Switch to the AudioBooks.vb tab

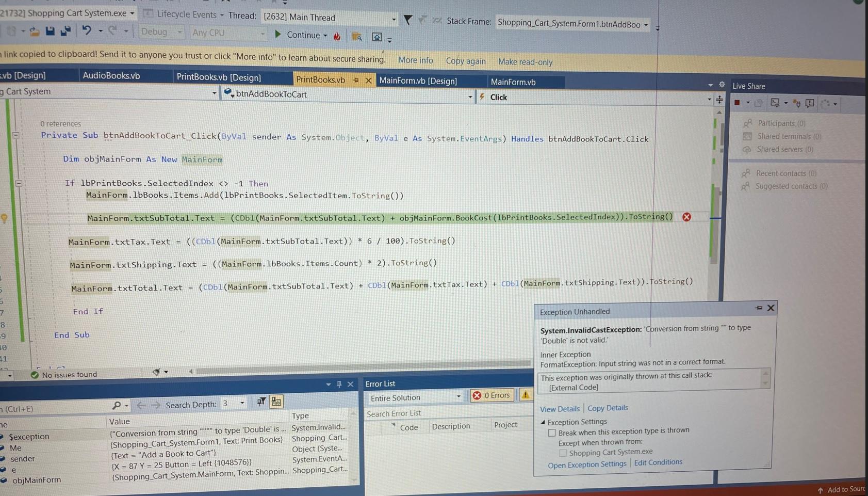click(x=111, y=76)
